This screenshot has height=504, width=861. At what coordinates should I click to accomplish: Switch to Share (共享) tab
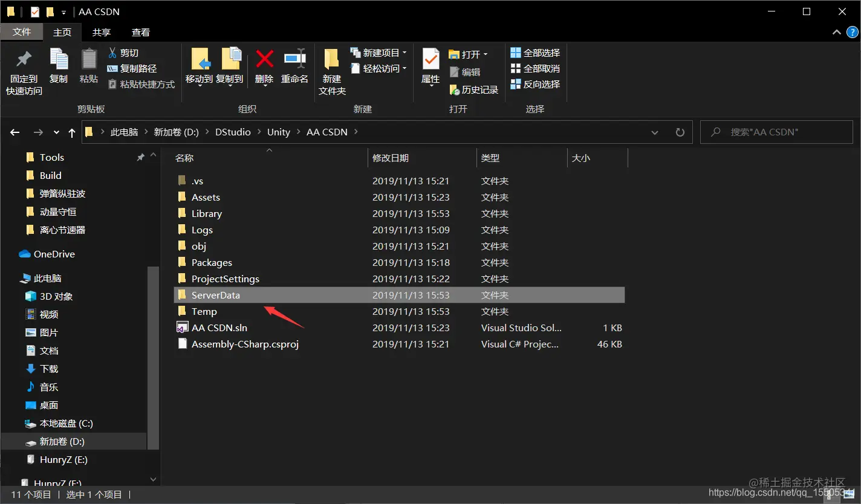102,32
